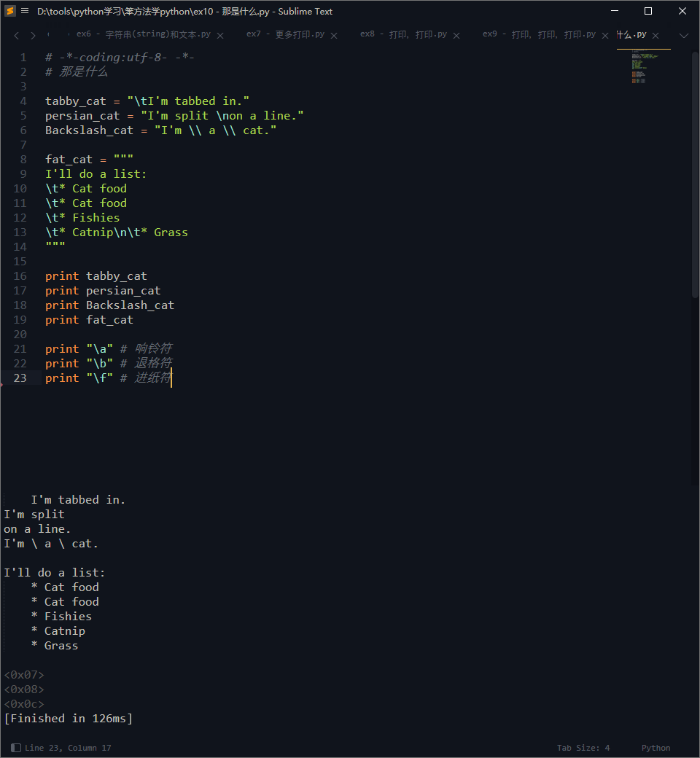
Task: Toggle the side bar from status bar
Action: coord(16,748)
